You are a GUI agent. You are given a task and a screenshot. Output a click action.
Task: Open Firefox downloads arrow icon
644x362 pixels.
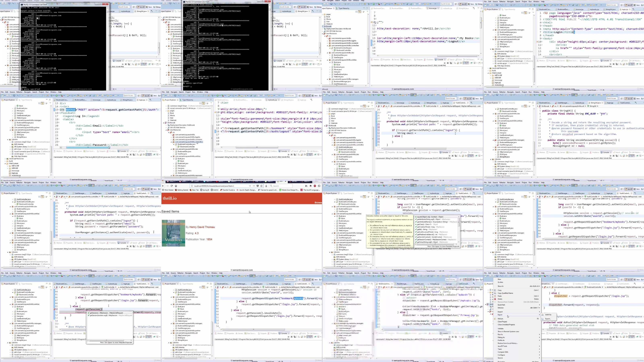tap(266, 186)
